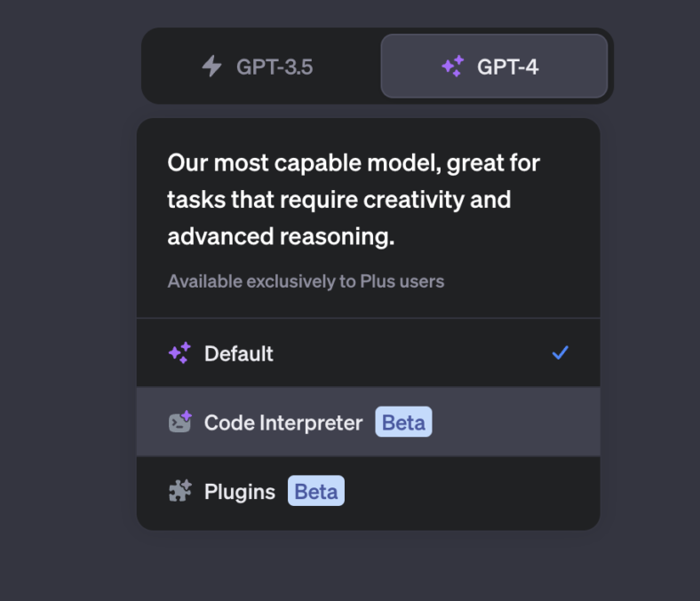Click the Code Interpreter terminal icon
Image resolution: width=700 pixels, height=601 pixels.
179,423
